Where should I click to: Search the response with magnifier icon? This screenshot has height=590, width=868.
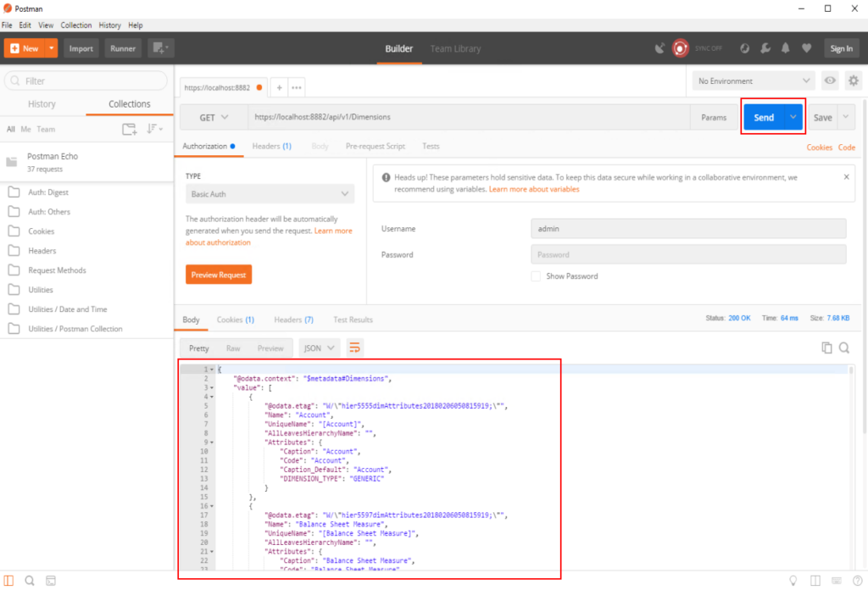tap(844, 348)
